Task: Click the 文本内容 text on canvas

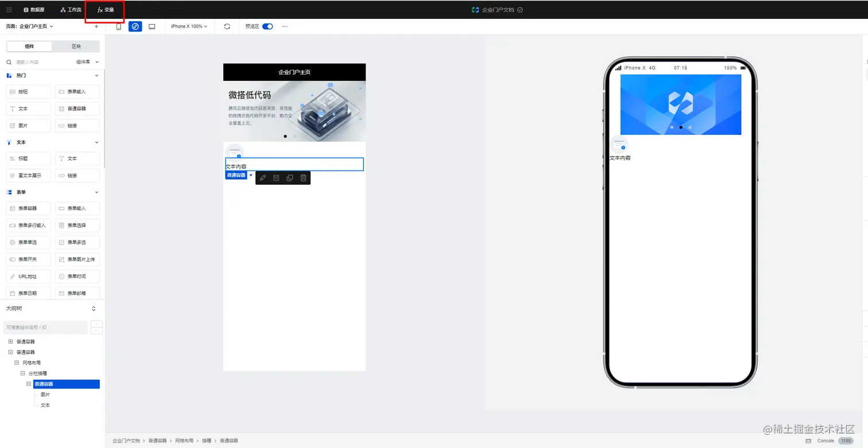Action: 236,166
